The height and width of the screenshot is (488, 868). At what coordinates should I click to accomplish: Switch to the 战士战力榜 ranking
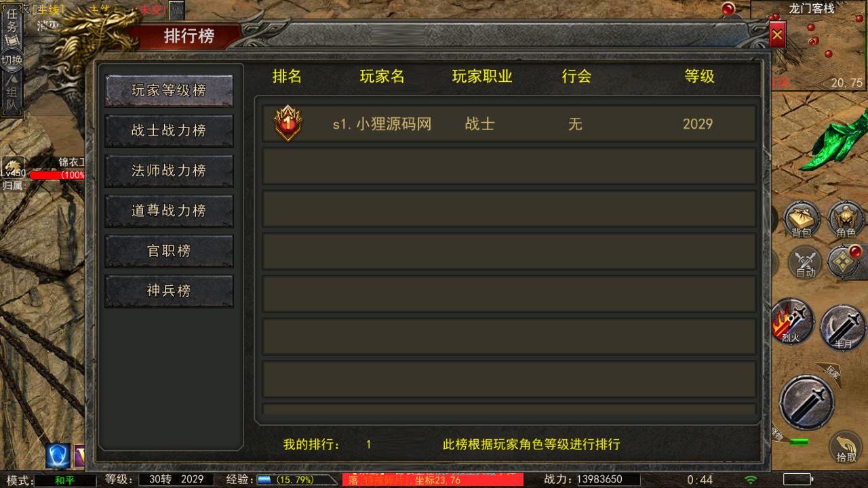coord(169,131)
